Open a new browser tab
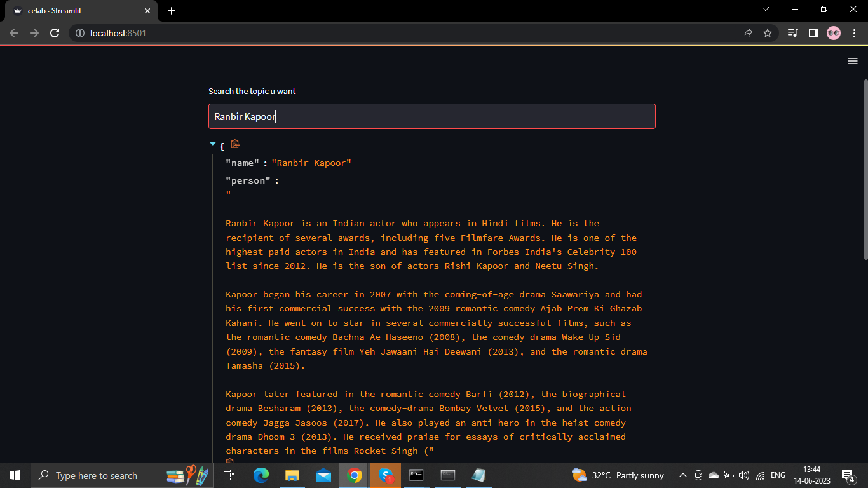The image size is (868, 488). tap(171, 10)
